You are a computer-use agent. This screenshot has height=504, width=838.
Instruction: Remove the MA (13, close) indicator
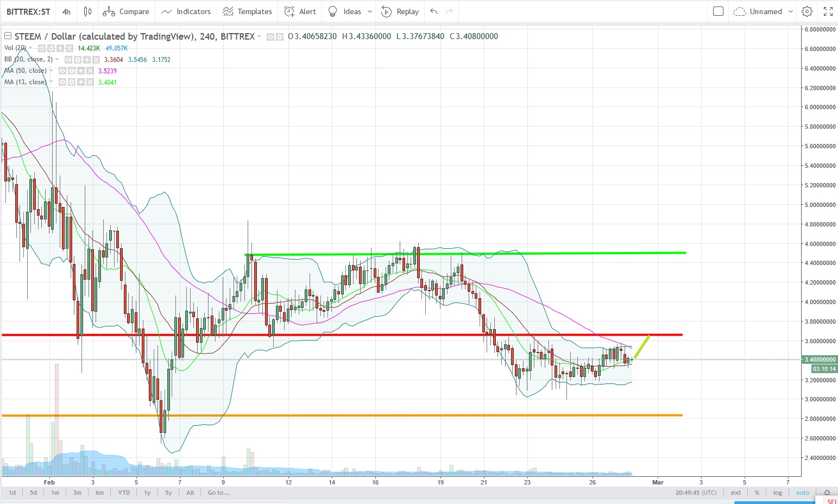pyautogui.click(x=90, y=83)
